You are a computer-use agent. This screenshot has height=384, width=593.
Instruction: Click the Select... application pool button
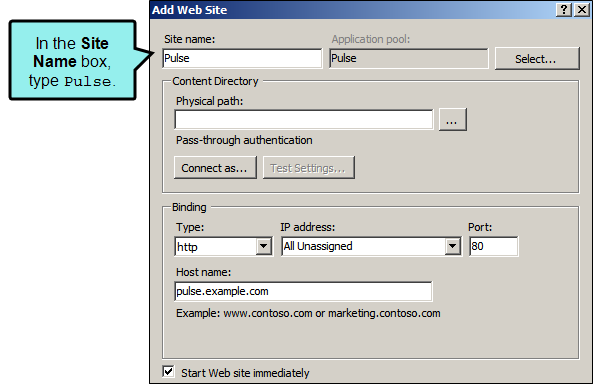tap(537, 59)
